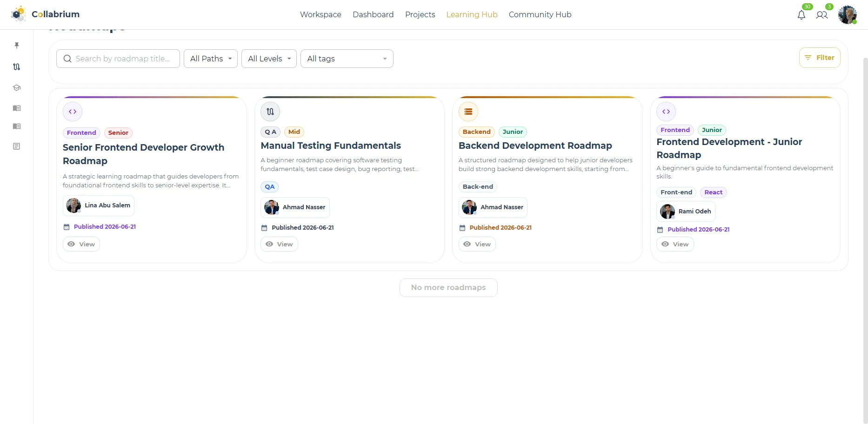The image size is (868, 424).
Task: Expand the All Levels dropdown
Action: pos(269,59)
